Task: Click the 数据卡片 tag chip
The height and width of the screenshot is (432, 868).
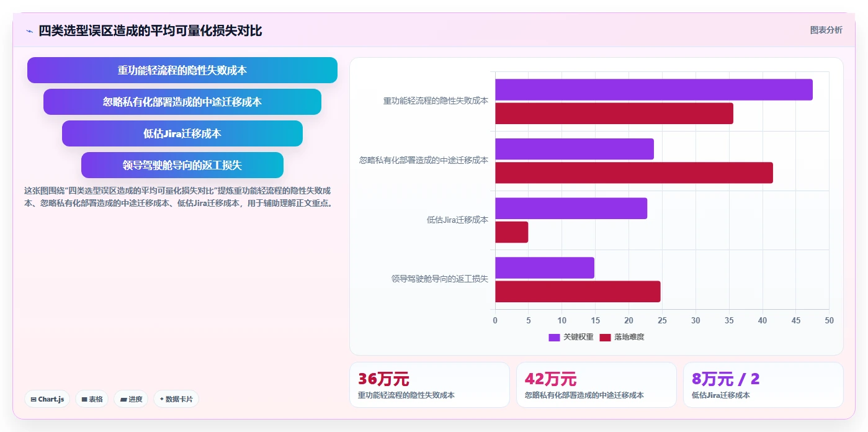Action: [x=176, y=399]
